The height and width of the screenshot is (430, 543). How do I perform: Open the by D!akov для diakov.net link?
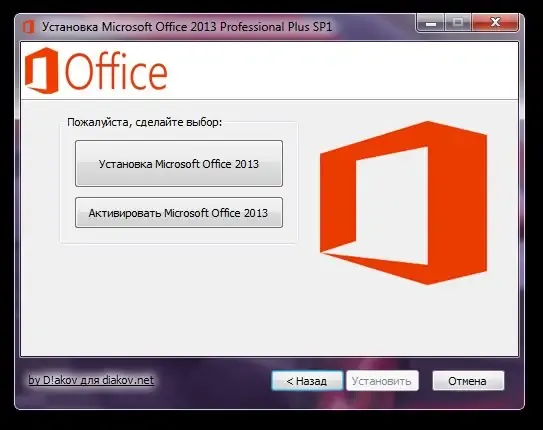click(x=91, y=380)
